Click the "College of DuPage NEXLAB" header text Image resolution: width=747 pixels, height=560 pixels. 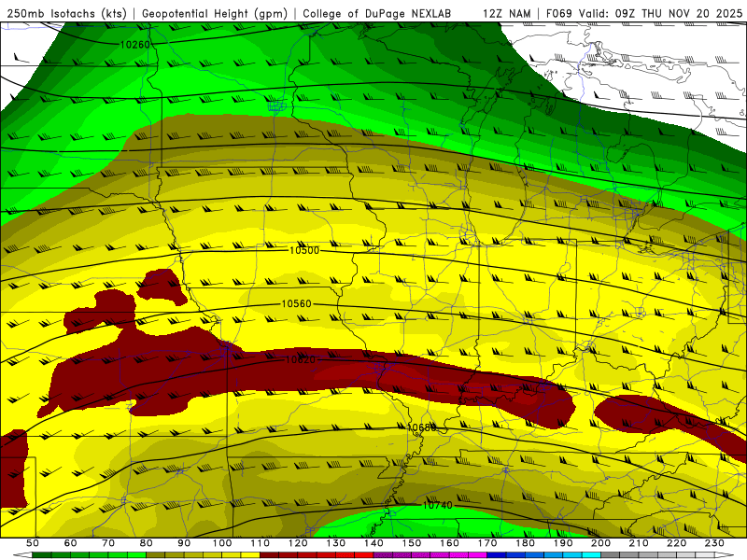[377, 14]
